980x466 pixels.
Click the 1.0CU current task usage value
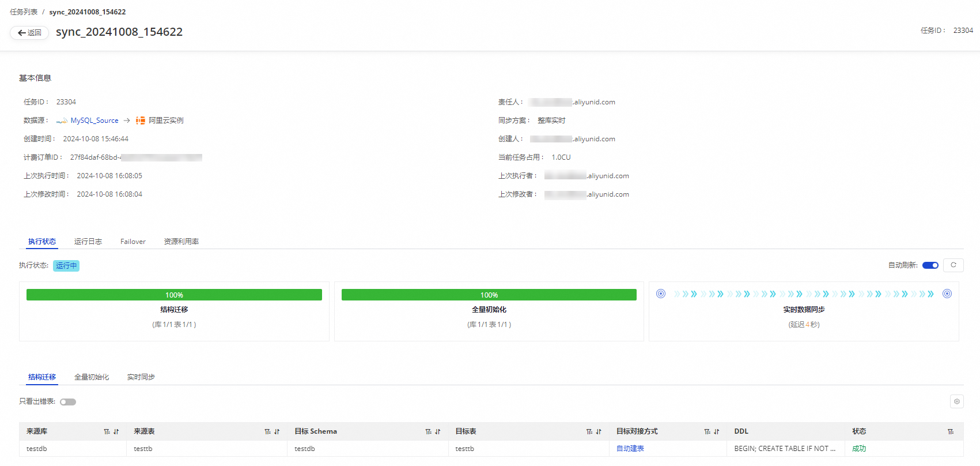[x=561, y=157]
